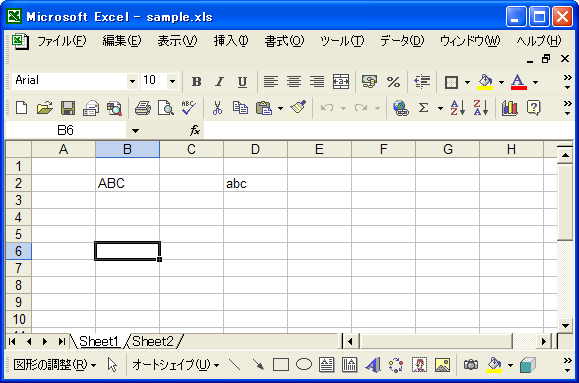Open the font name dropdown (Arial)

(x=132, y=81)
